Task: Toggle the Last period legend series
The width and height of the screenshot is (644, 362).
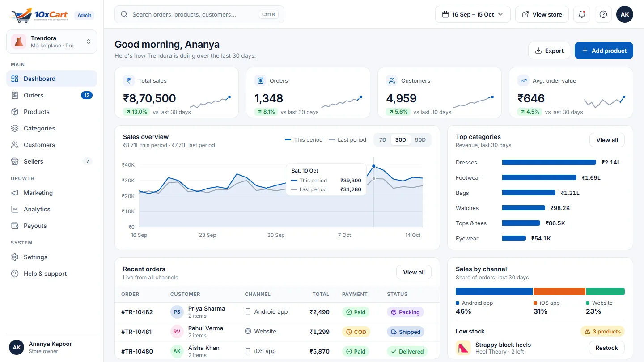Action: tap(347, 140)
